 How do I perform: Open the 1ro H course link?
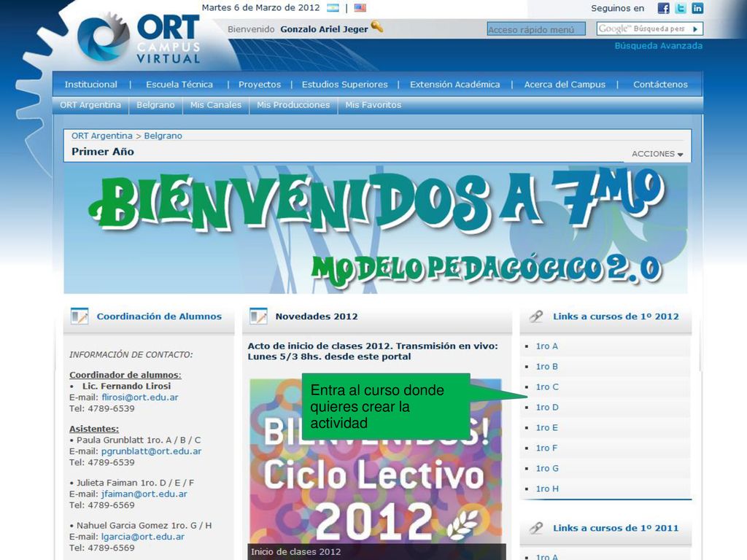(x=547, y=489)
